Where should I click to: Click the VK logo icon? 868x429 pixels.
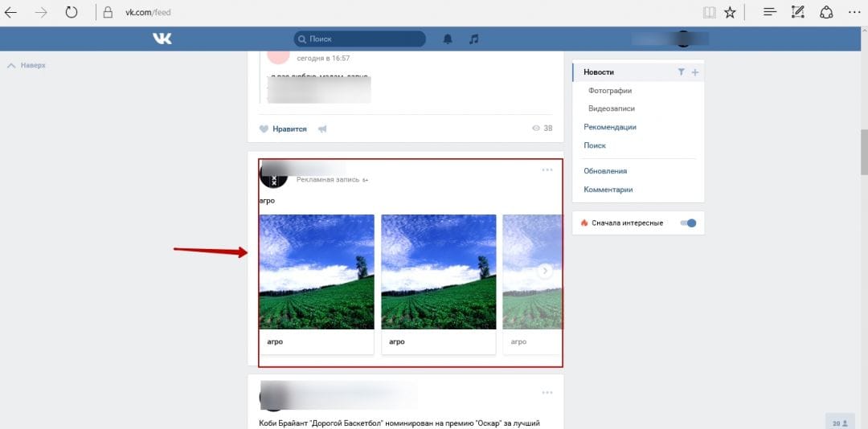[162, 39]
